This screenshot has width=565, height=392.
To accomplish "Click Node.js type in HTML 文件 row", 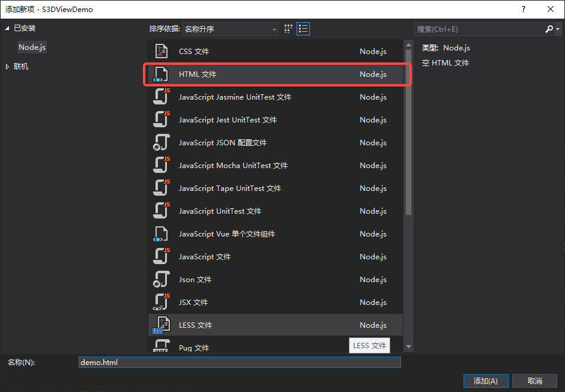I will click(373, 74).
